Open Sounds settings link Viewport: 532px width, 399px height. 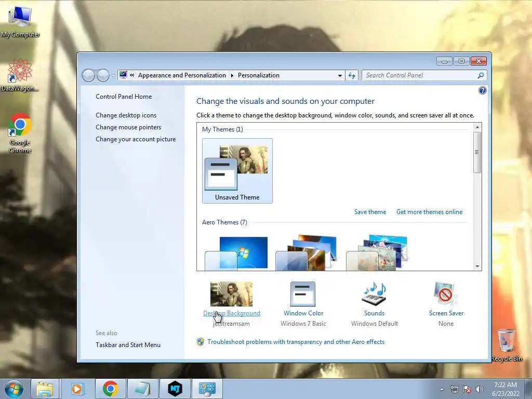tap(374, 313)
